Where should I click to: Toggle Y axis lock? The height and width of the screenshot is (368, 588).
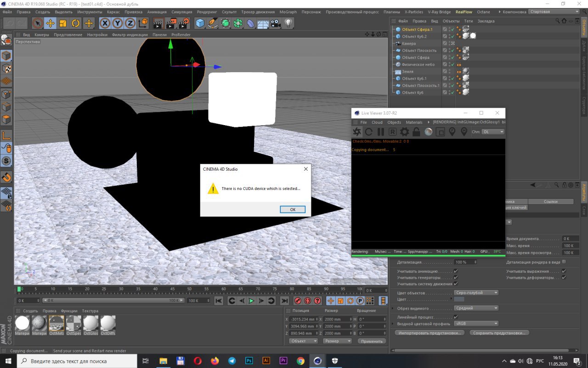[x=118, y=23]
